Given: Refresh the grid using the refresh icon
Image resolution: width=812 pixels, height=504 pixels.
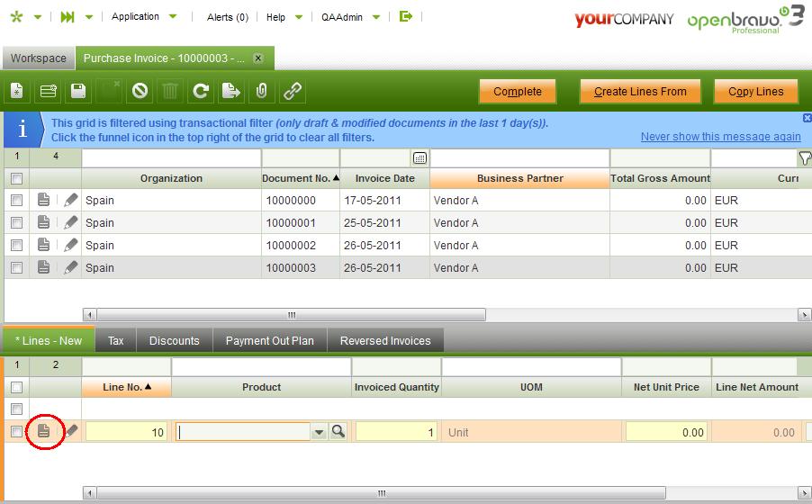Looking at the screenshot, I should click(x=201, y=91).
